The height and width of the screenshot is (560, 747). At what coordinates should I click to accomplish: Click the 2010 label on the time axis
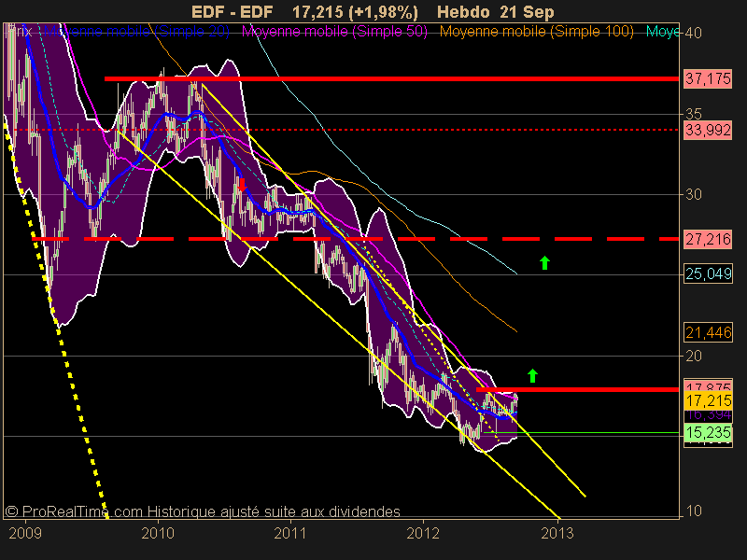click(158, 533)
